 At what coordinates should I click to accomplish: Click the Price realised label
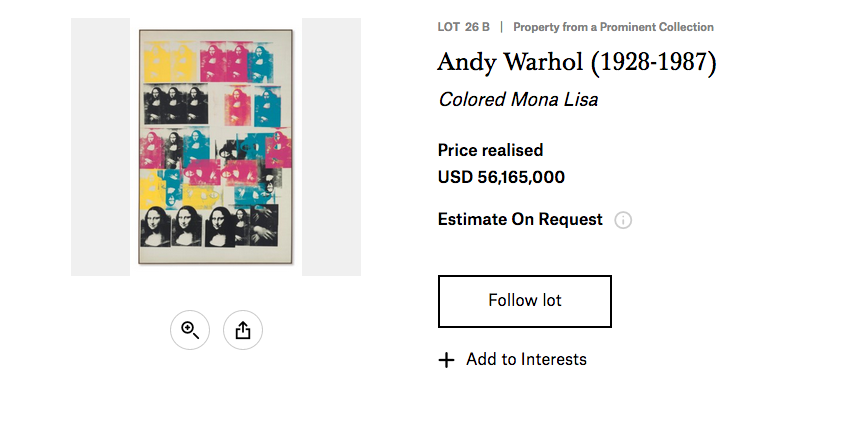click(x=490, y=150)
